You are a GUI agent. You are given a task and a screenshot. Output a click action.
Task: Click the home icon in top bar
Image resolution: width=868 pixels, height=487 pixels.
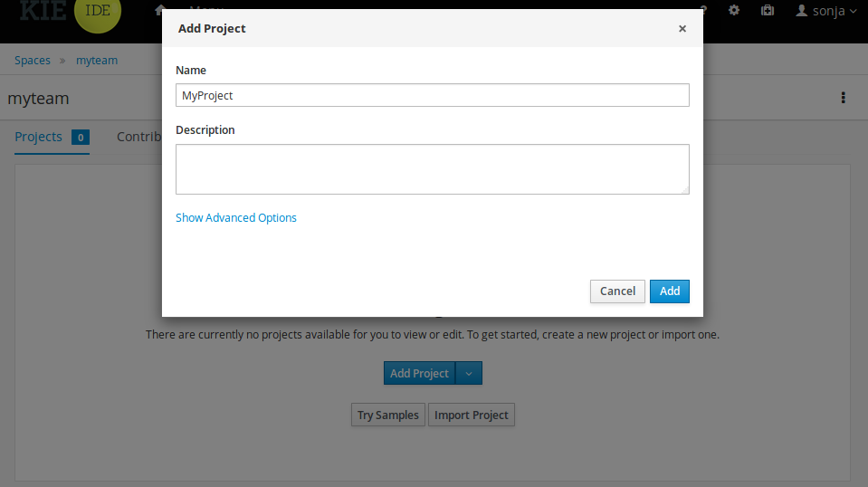pyautogui.click(x=160, y=10)
